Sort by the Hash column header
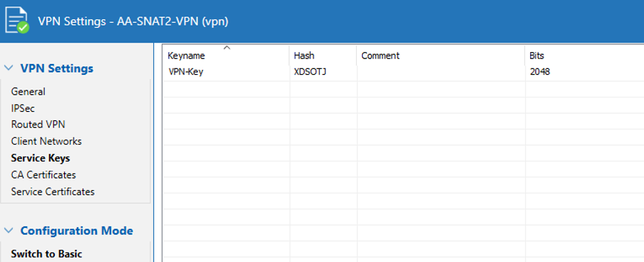 [323, 56]
